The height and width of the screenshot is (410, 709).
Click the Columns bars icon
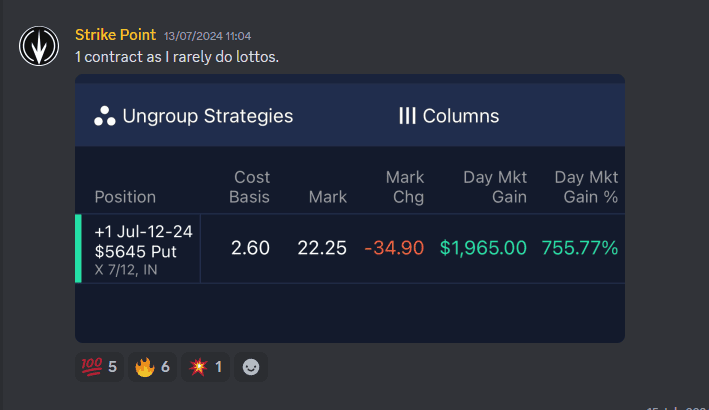(407, 116)
